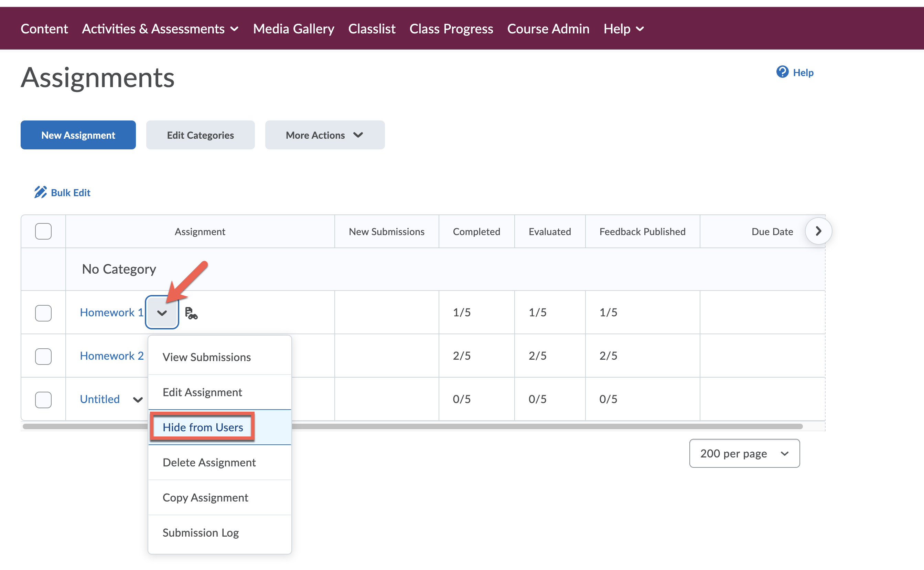Viewport: 924px width, 570px height.
Task: Mark the Untitled assignment checkbox
Action: (x=43, y=400)
